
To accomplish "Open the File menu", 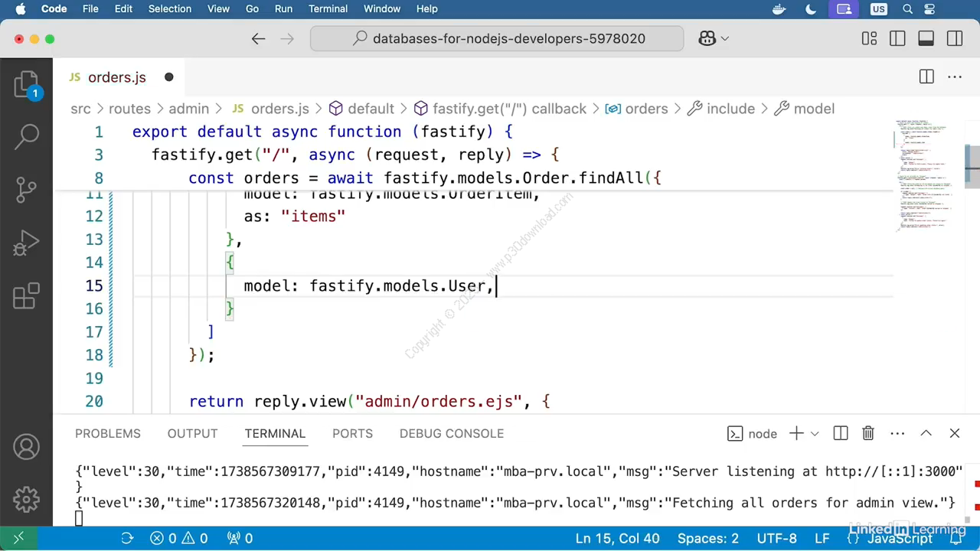I will click(90, 9).
